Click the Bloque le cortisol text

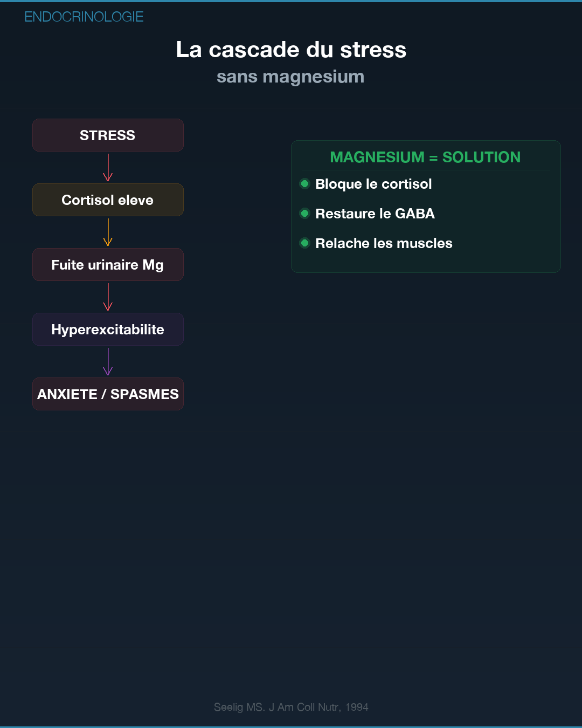tap(373, 184)
